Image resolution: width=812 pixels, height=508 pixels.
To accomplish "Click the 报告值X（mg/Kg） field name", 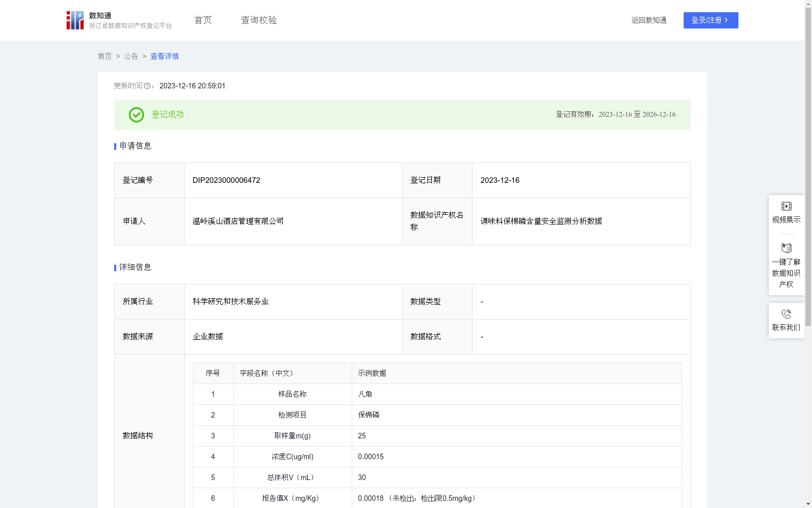I will pos(292,498).
